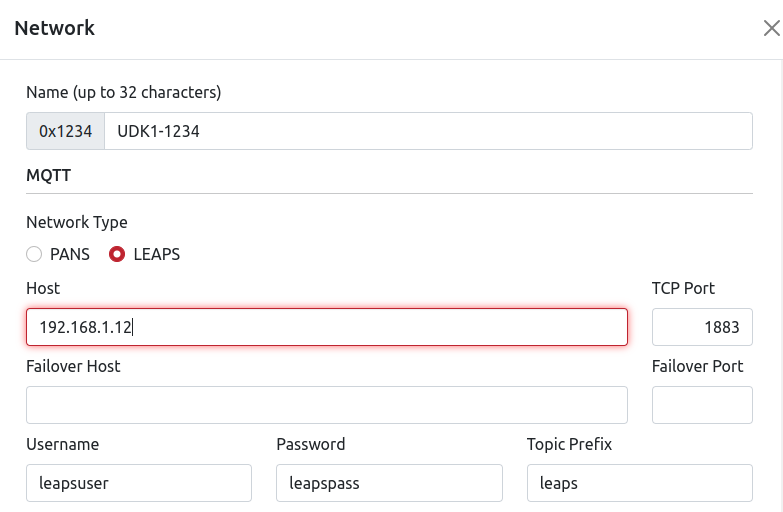Select the PANS network type radio button
The width and height of the screenshot is (783, 512).
coord(34,254)
